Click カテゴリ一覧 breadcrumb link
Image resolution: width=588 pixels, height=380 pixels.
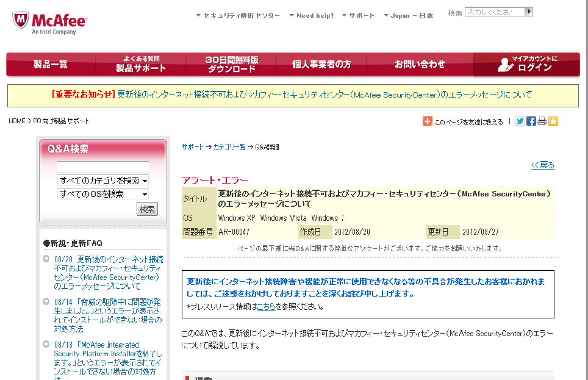coord(229,147)
